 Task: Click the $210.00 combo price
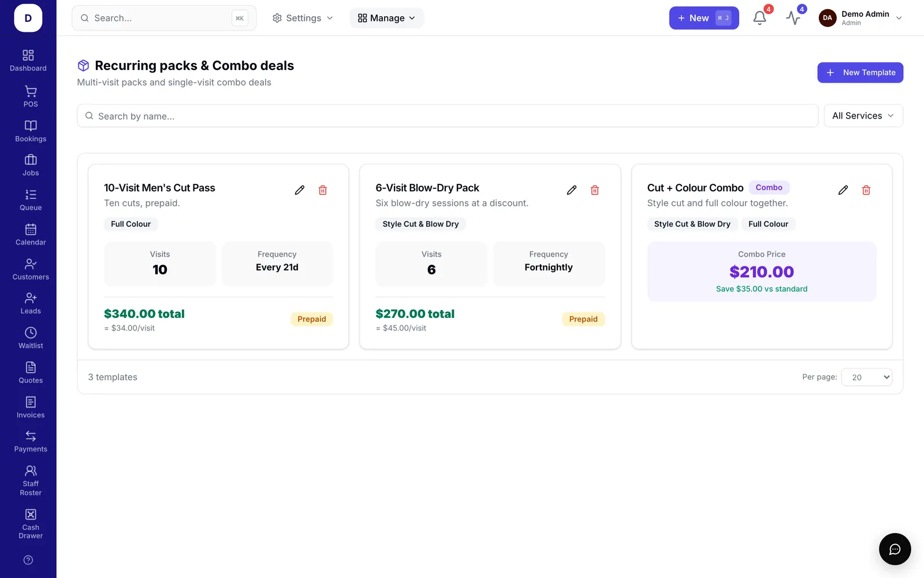tap(762, 272)
